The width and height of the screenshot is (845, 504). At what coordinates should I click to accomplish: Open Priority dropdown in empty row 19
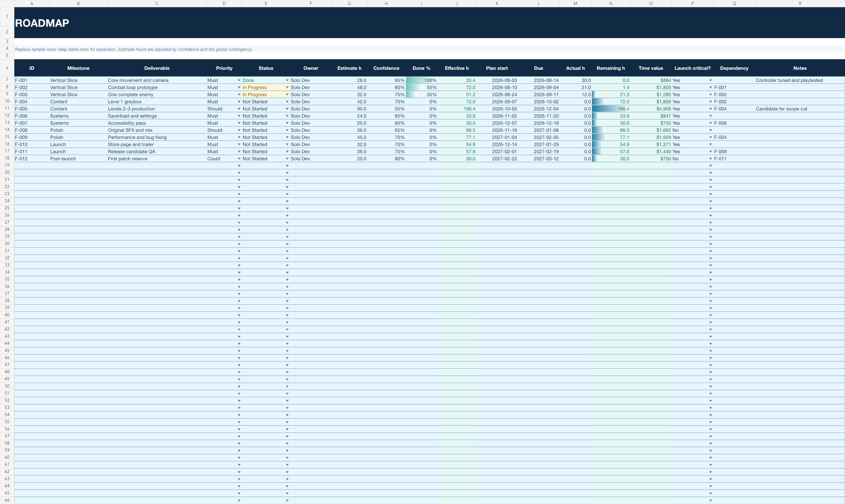(239, 166)
